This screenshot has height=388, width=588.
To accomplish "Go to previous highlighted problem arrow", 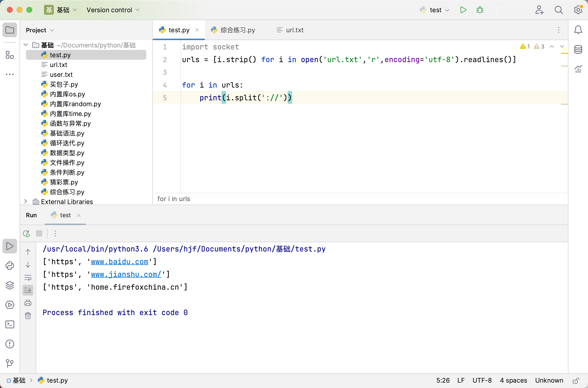I will point(552,46).
